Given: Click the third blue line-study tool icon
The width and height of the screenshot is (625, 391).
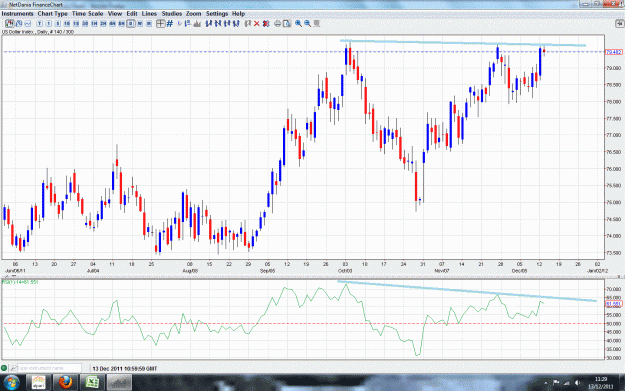Looking at the screenshot, I should [226, 24].
